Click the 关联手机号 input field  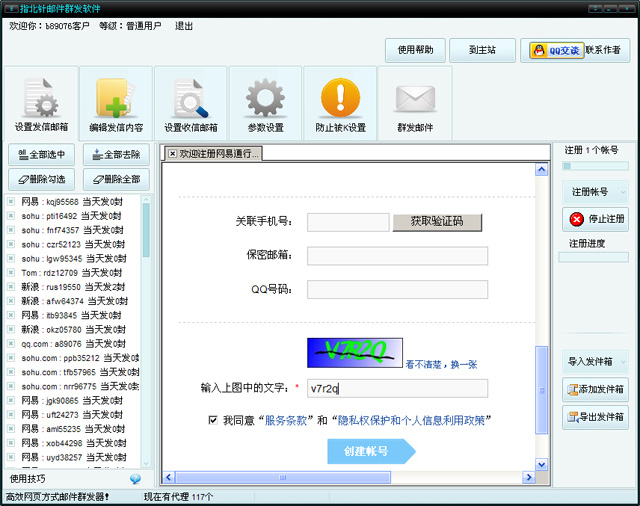[x=348, y=222]
